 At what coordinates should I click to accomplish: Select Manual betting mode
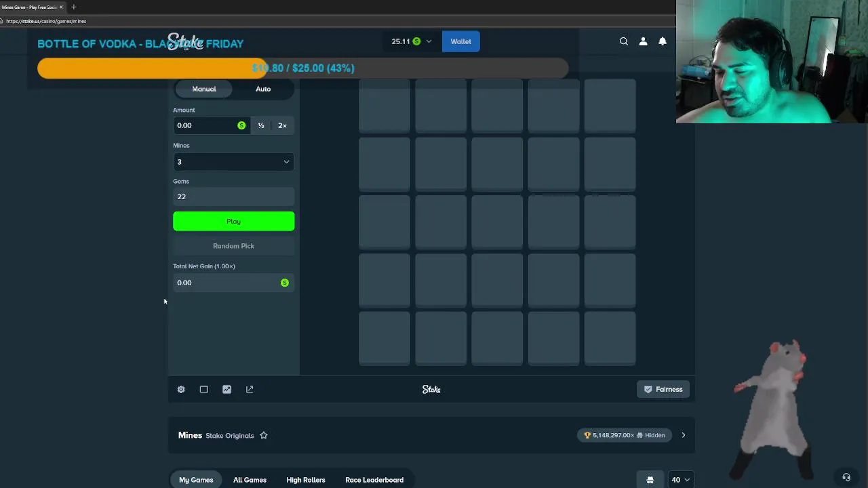tap(204, 89)
